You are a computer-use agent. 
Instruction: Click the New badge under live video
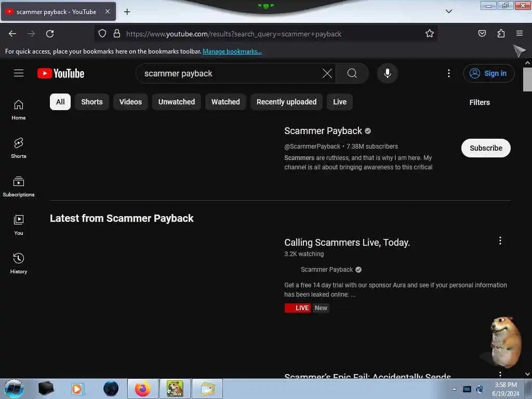(321, 308)
